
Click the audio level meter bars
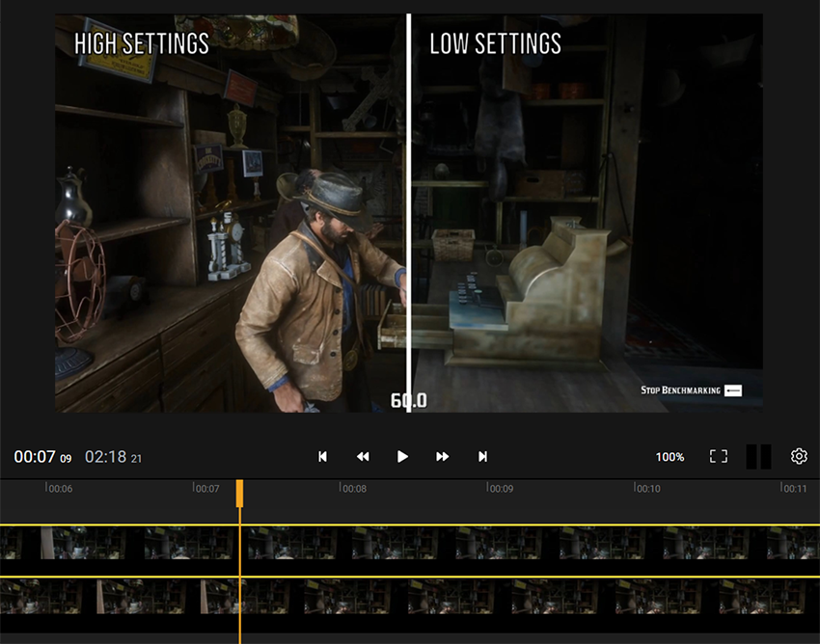click(x=758, y=456)
